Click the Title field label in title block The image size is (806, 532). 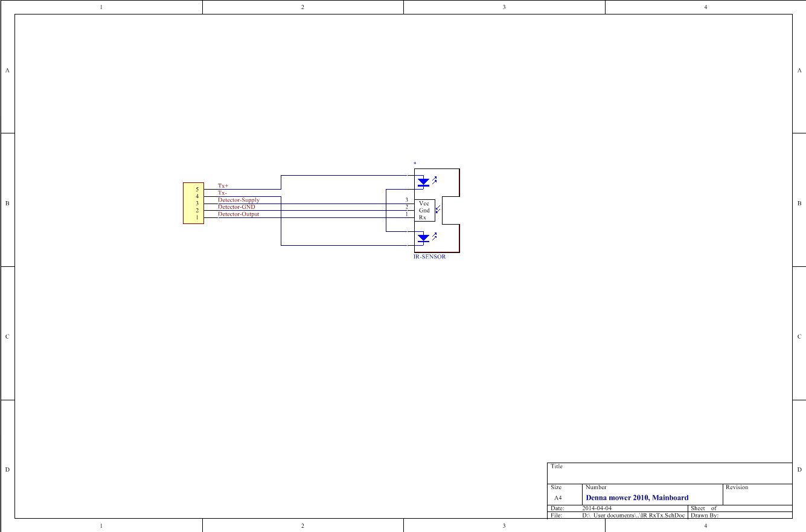557,466
